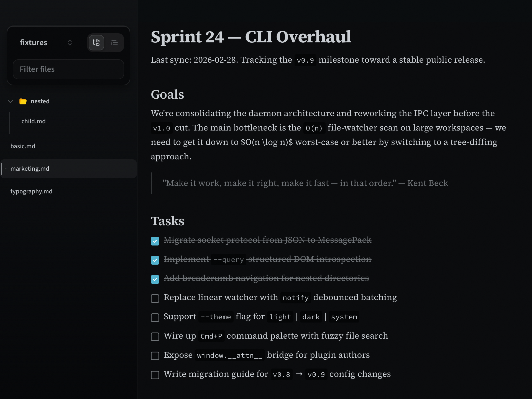Check the Support --theme flag task
The height and width of the screenshot is (399, 532).
[x=155, y=318]
